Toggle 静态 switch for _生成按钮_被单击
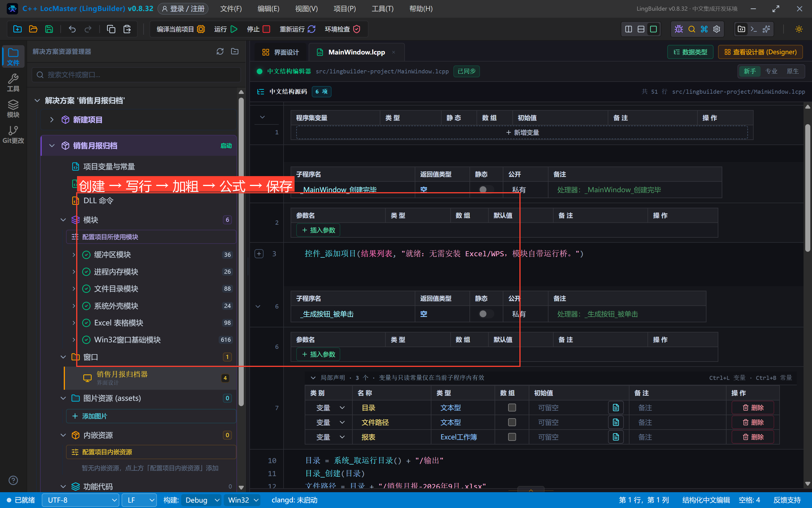The height and width of the screenshot is (508, 812). click(x=486, y=314)
